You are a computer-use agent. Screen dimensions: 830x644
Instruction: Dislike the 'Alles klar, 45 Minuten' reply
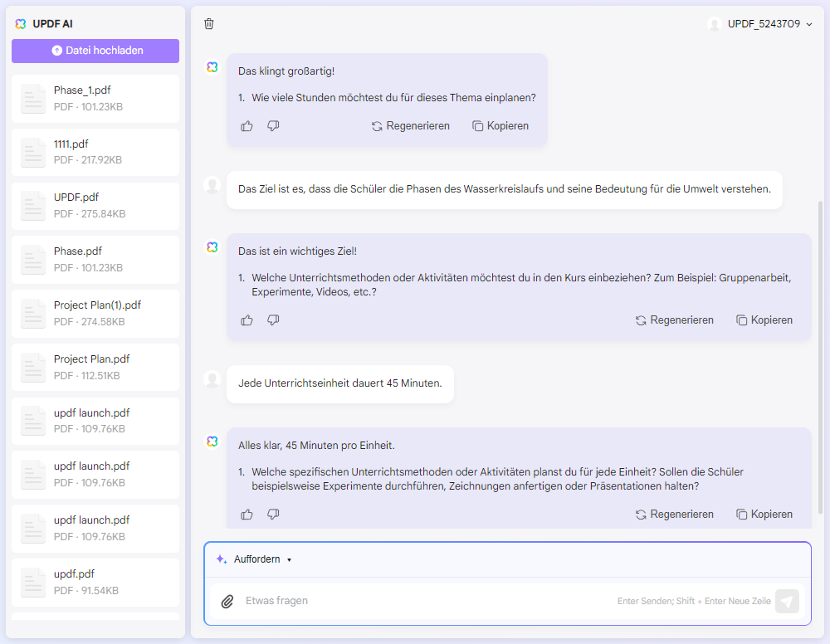[273, 515]
